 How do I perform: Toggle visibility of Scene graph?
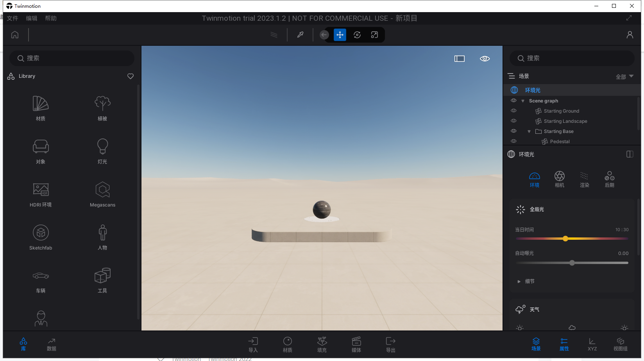(514, 101)
